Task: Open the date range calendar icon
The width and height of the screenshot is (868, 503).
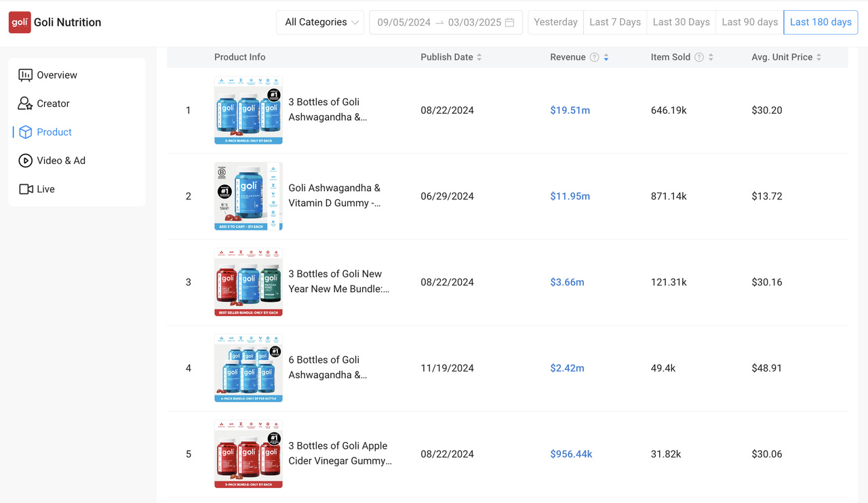Action: 510,22
